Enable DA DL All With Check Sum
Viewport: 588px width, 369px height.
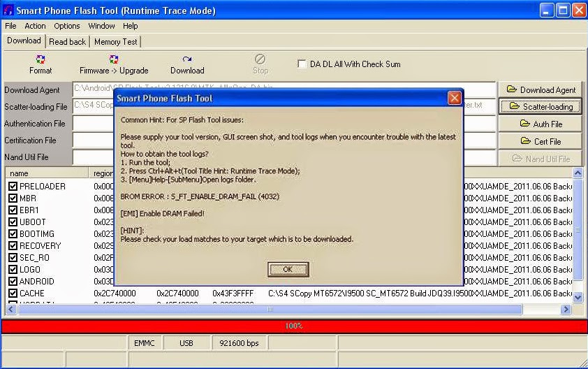click(x=302, y=64)
